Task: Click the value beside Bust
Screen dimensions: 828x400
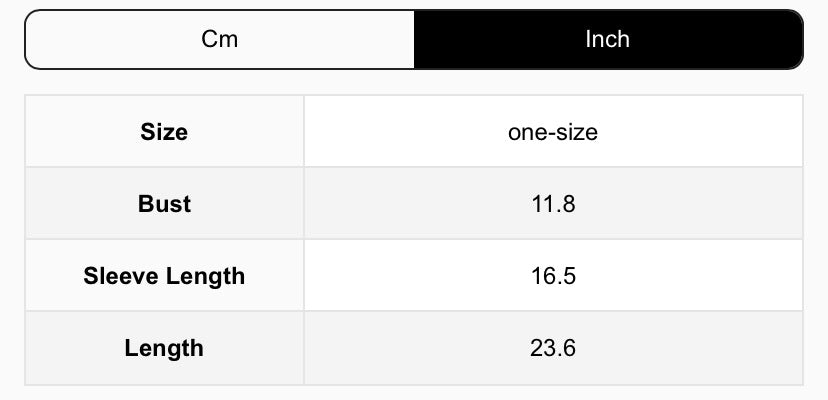Action: coord(553,204)
